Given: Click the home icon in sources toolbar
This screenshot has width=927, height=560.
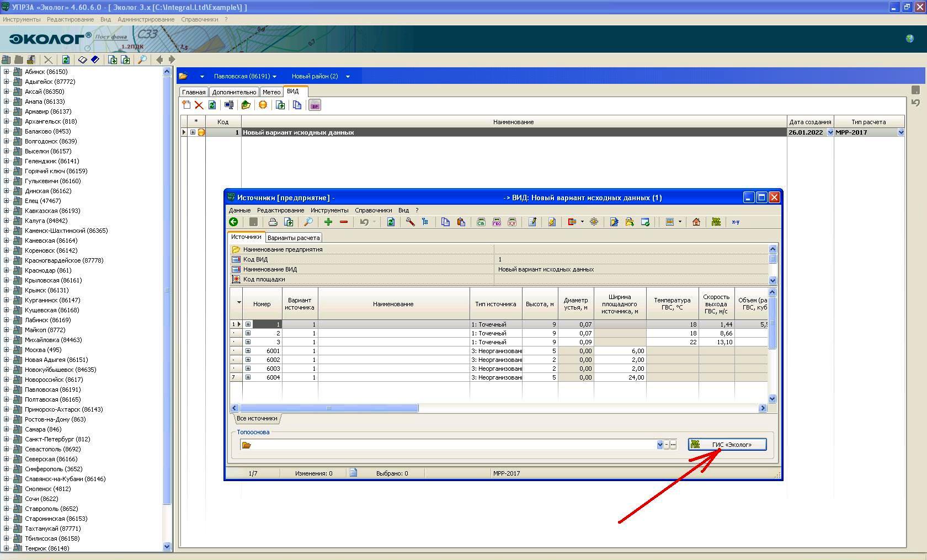Looking at the screenshot, I should pos(696,222).
